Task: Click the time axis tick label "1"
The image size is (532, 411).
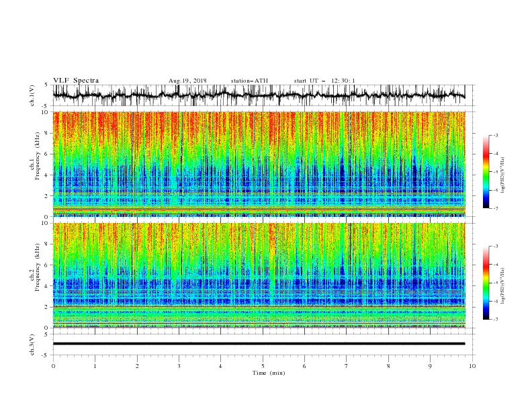Action: click(95, 366)
